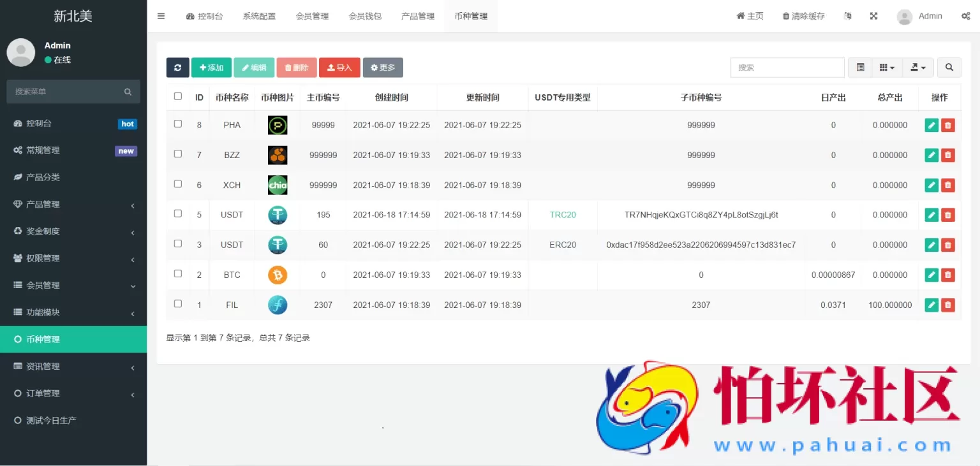Click the edit pencil icon for PHA row
The width and height of the screenshot is (980, 466).
click(x=932, y=126)
